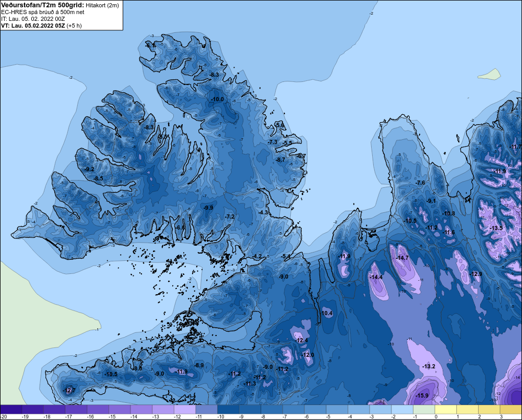Viewport: 522px width, 420px height.
Task: Click the -4.3 temperature value
Action: 263,212
